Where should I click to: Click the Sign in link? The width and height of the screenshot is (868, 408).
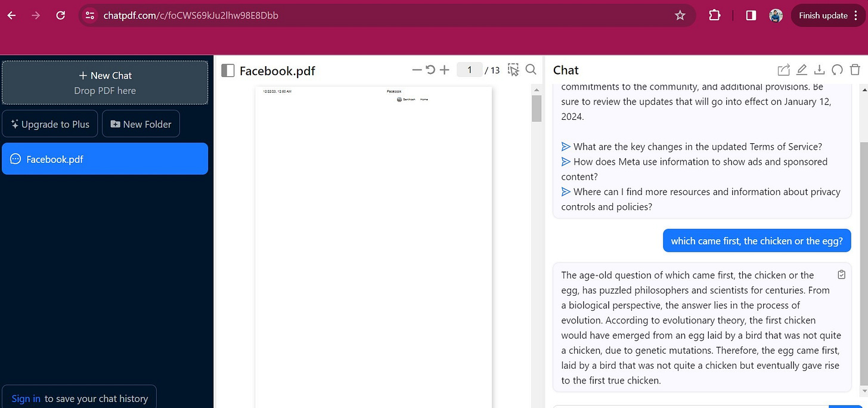pos(26,398)
